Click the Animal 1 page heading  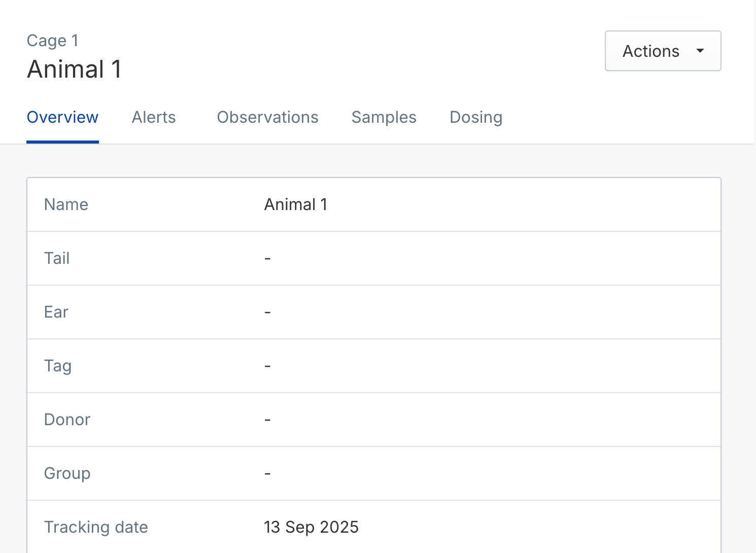(x=74, y=69)
